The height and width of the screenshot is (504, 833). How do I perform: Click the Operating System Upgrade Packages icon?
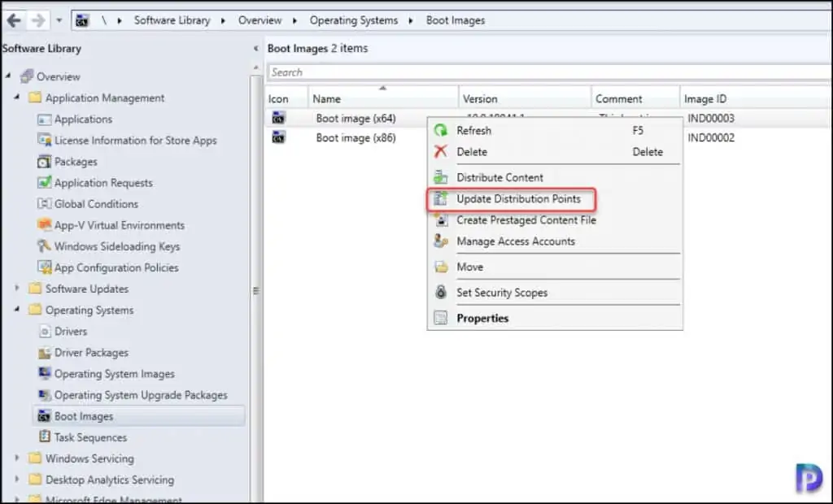point(44,394)
